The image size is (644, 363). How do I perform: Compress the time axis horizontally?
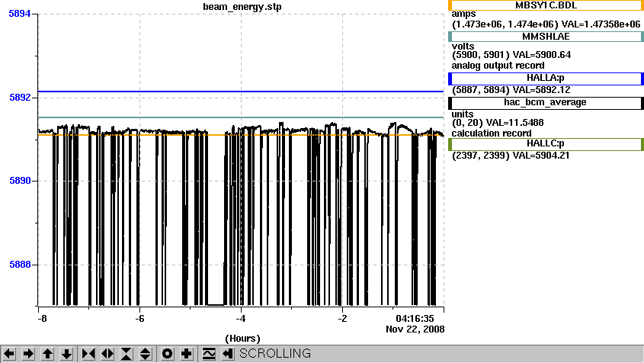pyautogui.click(x=88, y=354)
